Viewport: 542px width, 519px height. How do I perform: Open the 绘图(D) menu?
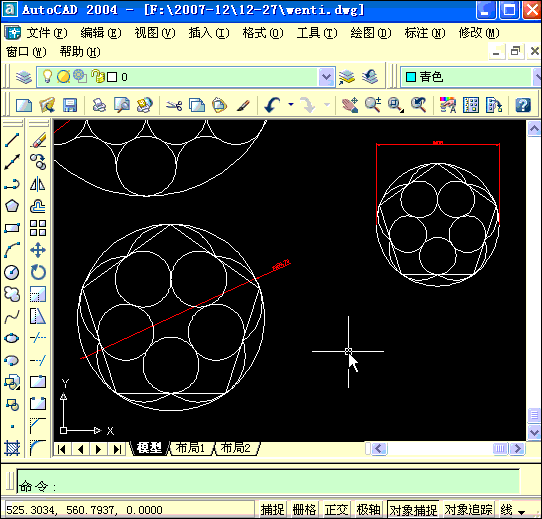[x=371, y=33]
